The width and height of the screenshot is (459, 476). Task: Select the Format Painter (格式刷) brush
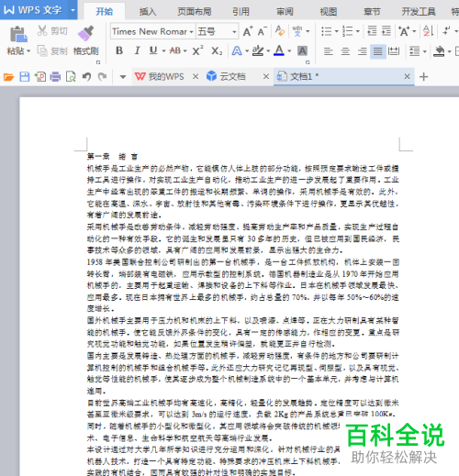(86, 33)
